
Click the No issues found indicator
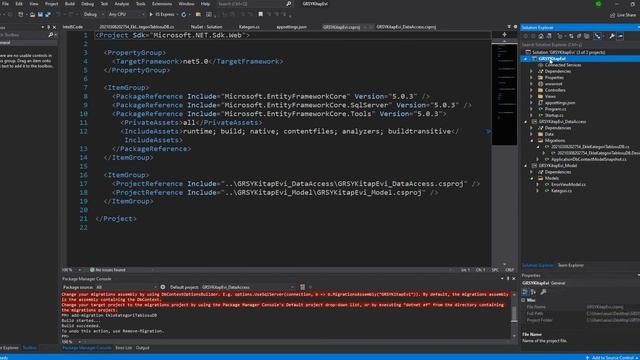point(108,270)
